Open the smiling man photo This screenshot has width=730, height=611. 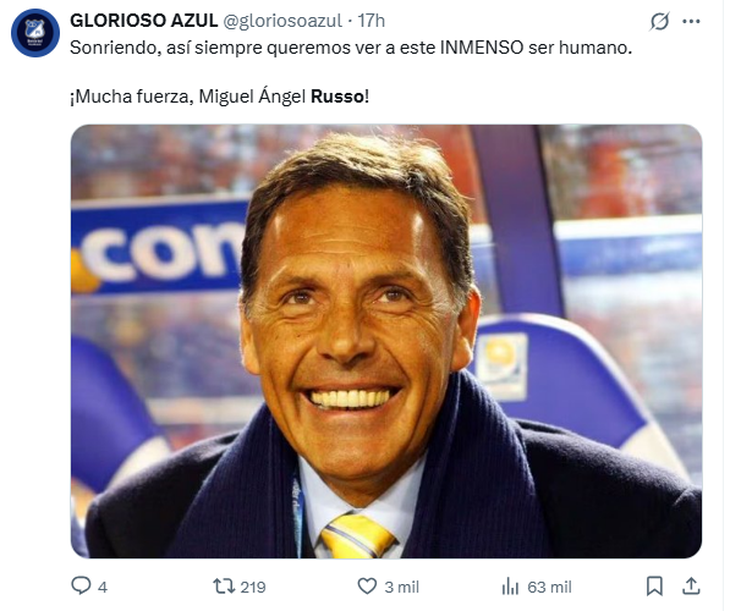coord(386,340)
